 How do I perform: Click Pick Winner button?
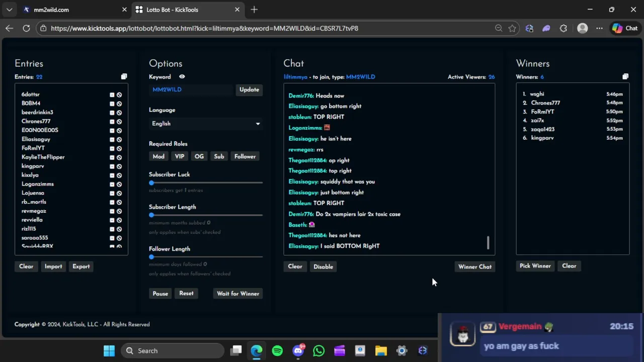pos(535,266)
